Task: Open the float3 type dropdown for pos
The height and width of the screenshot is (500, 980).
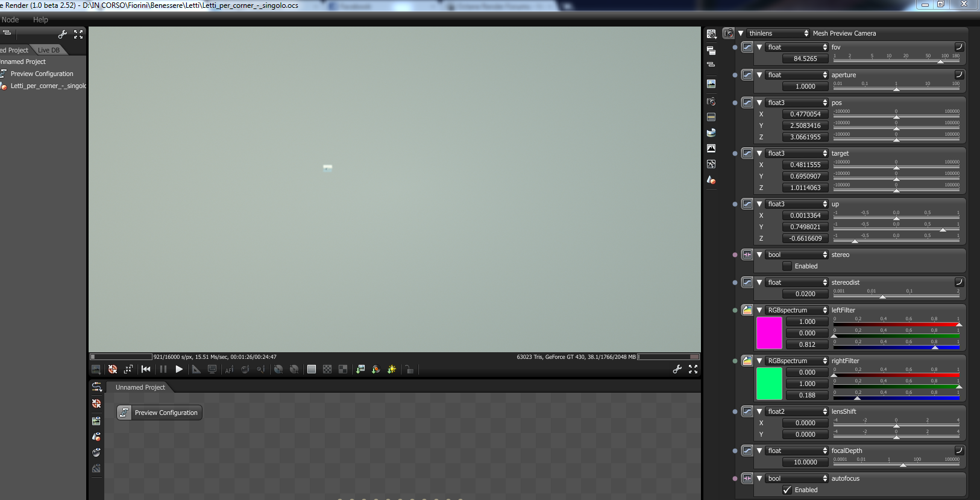Action: [x=797, y=103]
